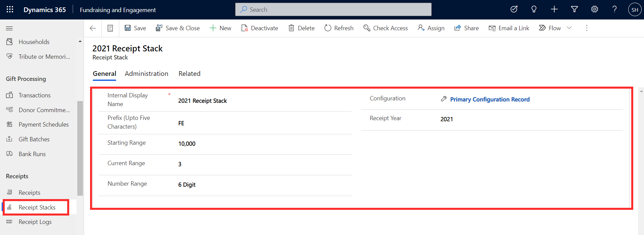
Task: Click the Payment Schedules sidebar icon
Action: pos(9,124)
